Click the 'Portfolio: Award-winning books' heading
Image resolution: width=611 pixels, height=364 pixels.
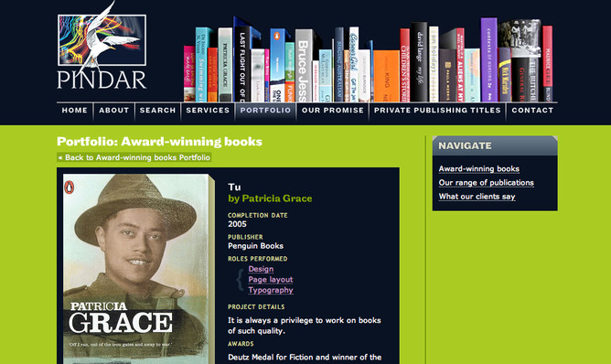coord(159,142)
